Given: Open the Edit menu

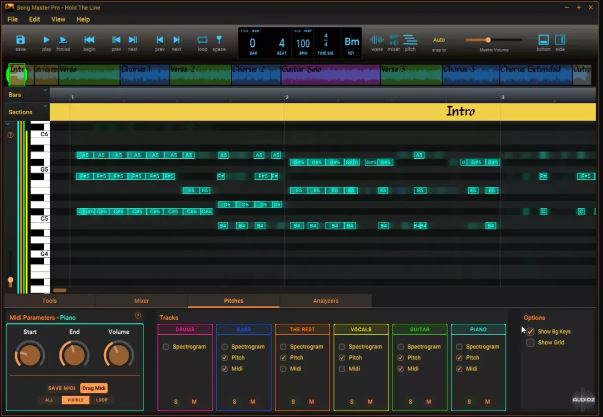Looking at the screenshot, I should 35,19.
